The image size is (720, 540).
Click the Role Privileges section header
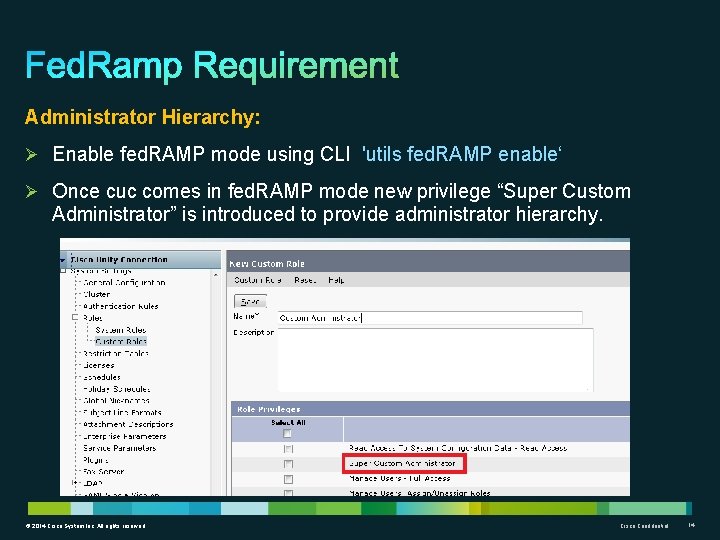268,409
